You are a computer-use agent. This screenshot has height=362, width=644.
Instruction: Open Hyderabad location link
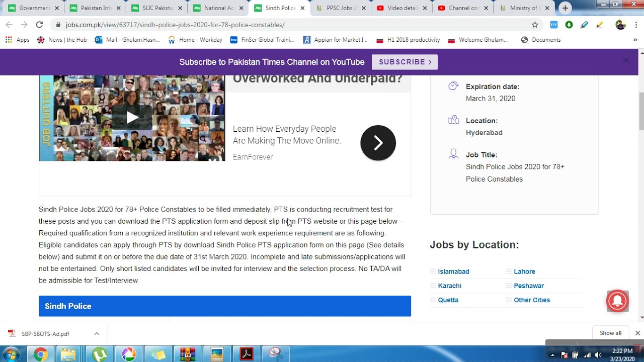[x=484, y=133]
